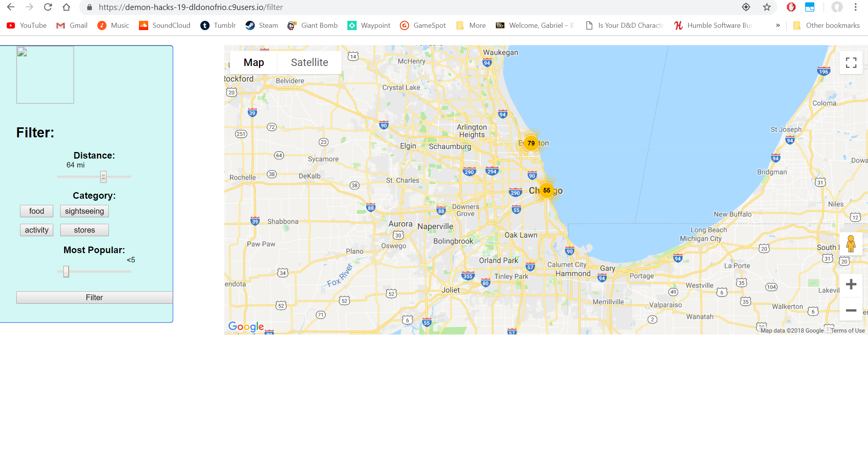Switch map to Satellite view
Screen dimensions: 868x458
coord(309,63)
